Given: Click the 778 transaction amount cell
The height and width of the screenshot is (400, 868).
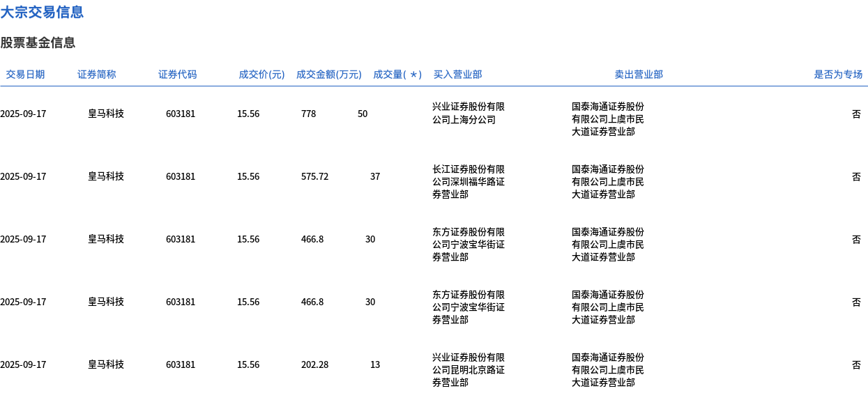Looking at the screenshot, I should point(308,114).
